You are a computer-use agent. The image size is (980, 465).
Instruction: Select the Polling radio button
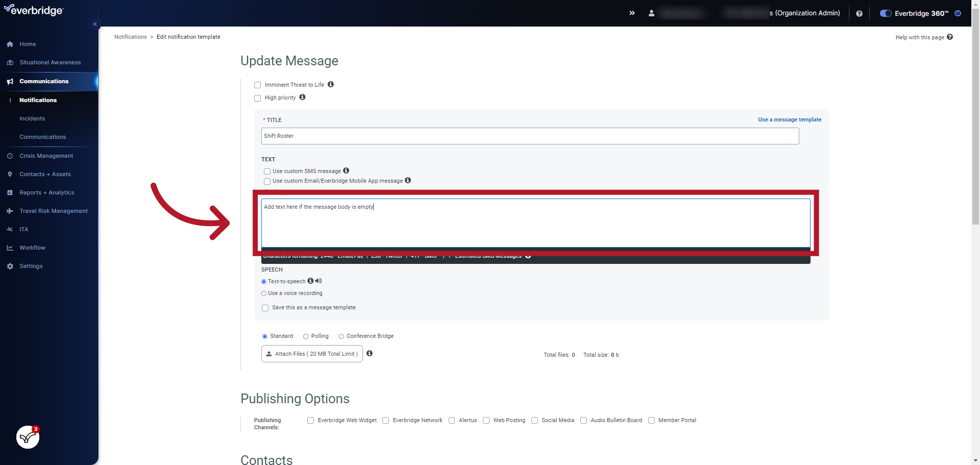305,336
